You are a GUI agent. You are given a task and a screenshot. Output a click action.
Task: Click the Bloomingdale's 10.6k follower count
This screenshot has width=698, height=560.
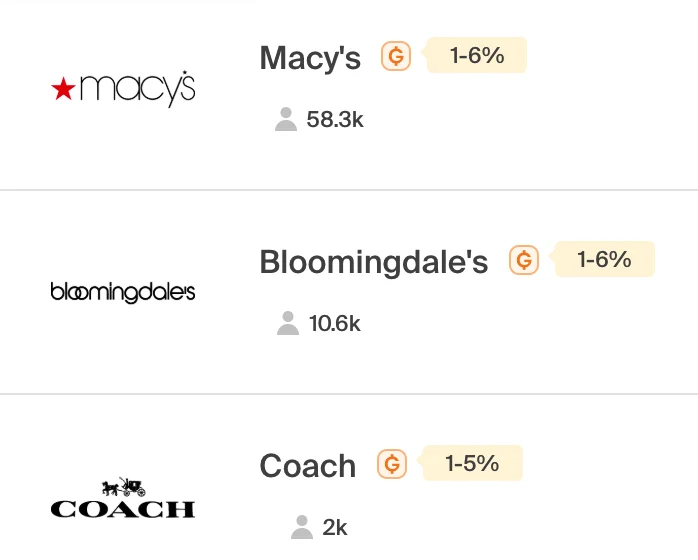(x=335, y=323)
